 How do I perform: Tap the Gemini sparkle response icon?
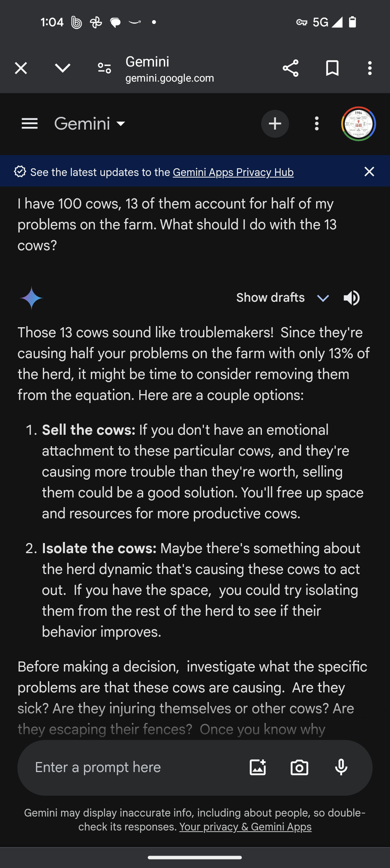31,298
